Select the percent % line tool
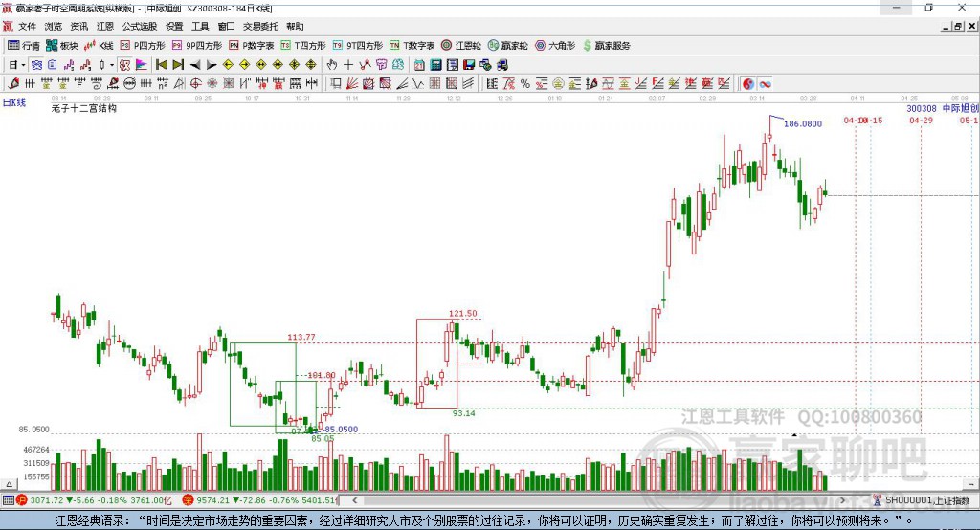Screen dimensions: 980x530 click(x=525, y=84)
